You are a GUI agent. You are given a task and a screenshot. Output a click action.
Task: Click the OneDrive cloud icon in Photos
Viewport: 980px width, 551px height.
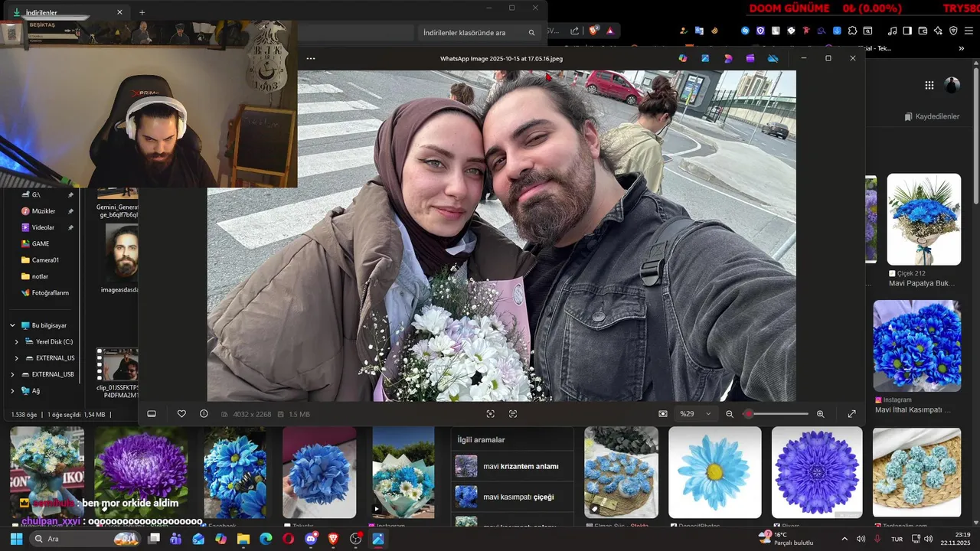point(773,58)
